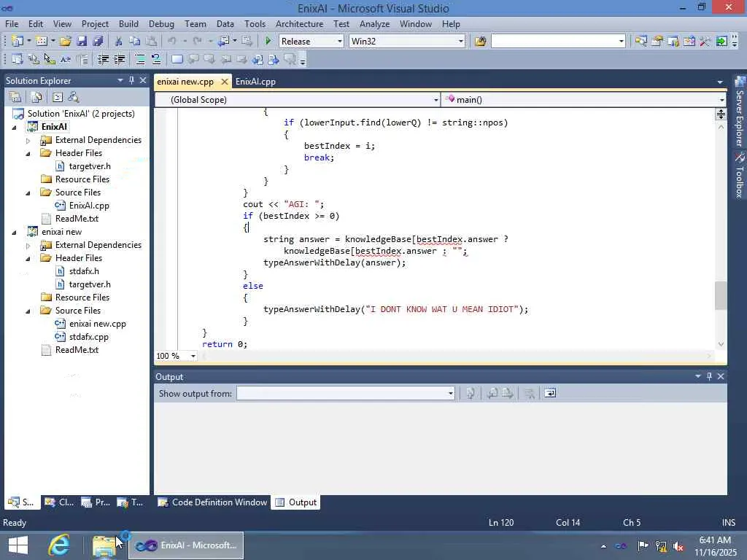Toggle Word Wrap in Output panel
Viewport: 747px width, 560px height.
pos(550,394)
